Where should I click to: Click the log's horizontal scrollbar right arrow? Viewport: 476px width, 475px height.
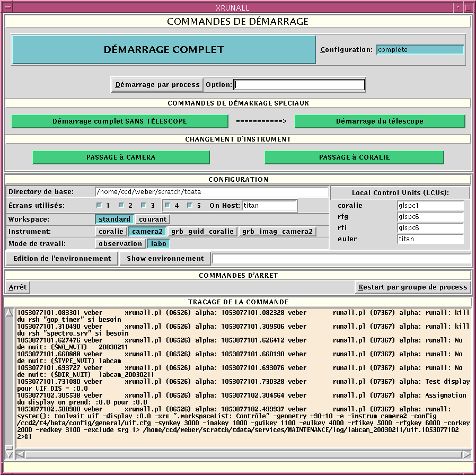(466, 454)
